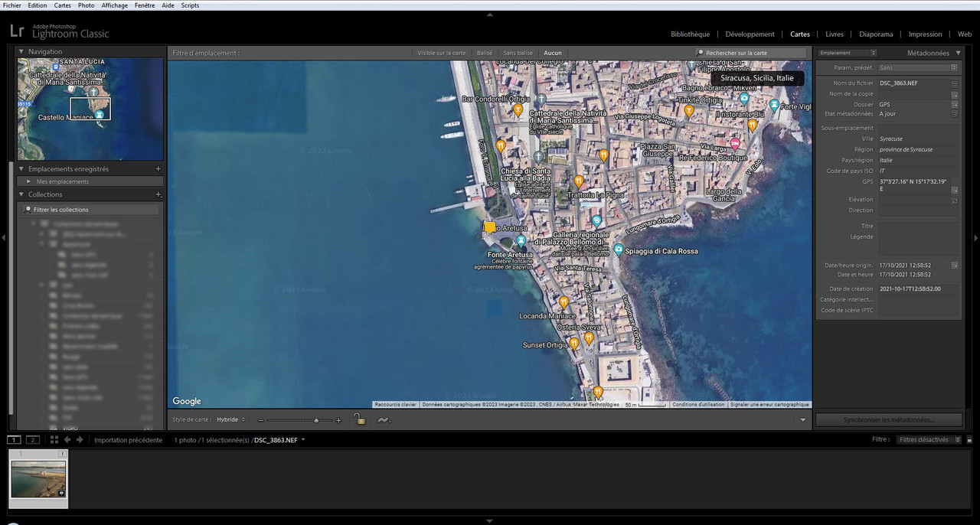
Task: Open the Photo menu
Action: 87,5
